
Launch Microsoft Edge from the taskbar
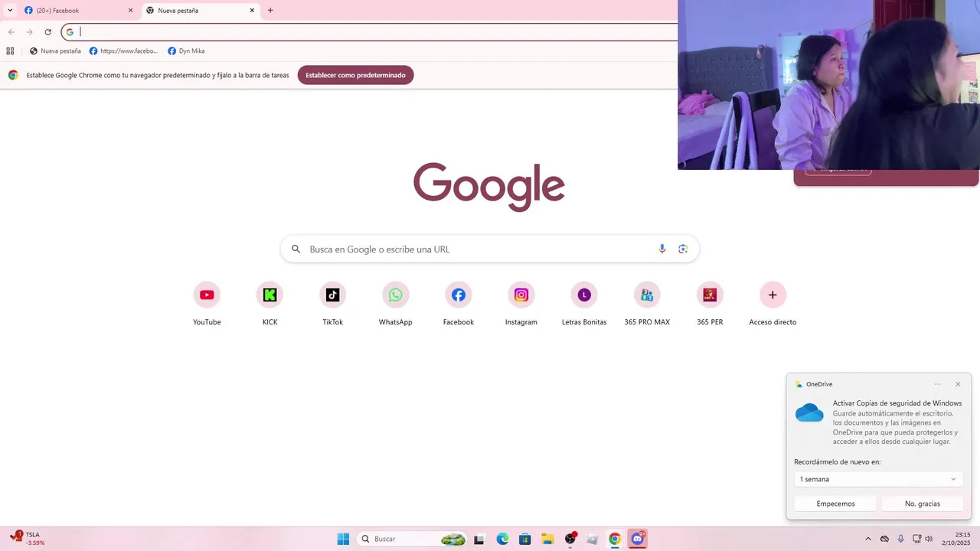click(x=502, y=539)
